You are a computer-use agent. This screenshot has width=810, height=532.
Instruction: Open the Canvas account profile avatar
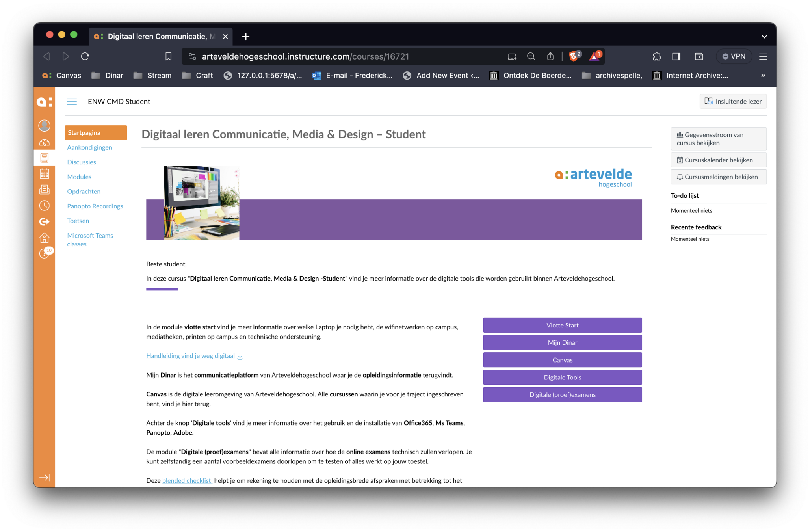point(44,125)
